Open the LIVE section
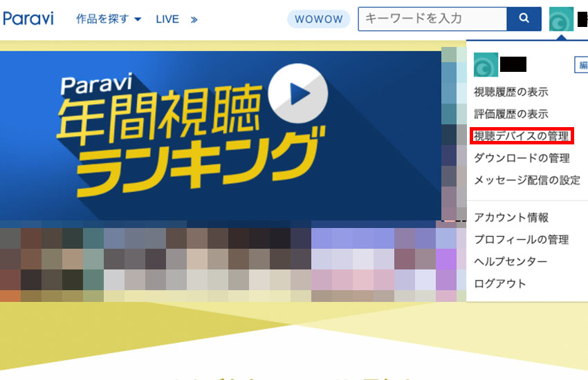Image resolution: width=588 pixels, height=380 pixels. [167, 19]
